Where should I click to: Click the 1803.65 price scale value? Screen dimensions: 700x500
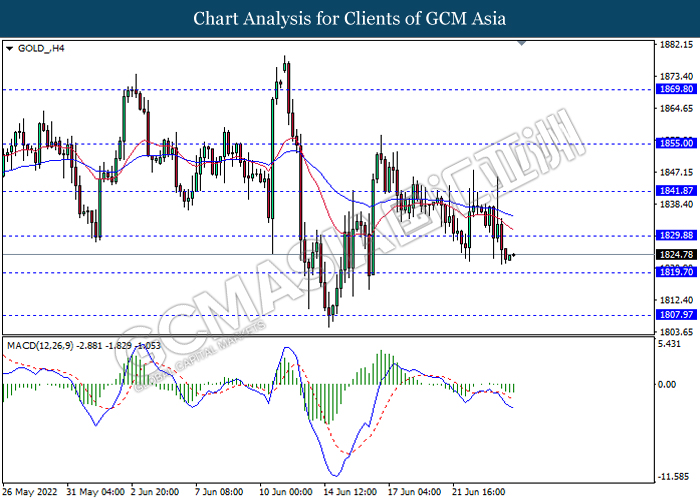click(x=676, y=332)
